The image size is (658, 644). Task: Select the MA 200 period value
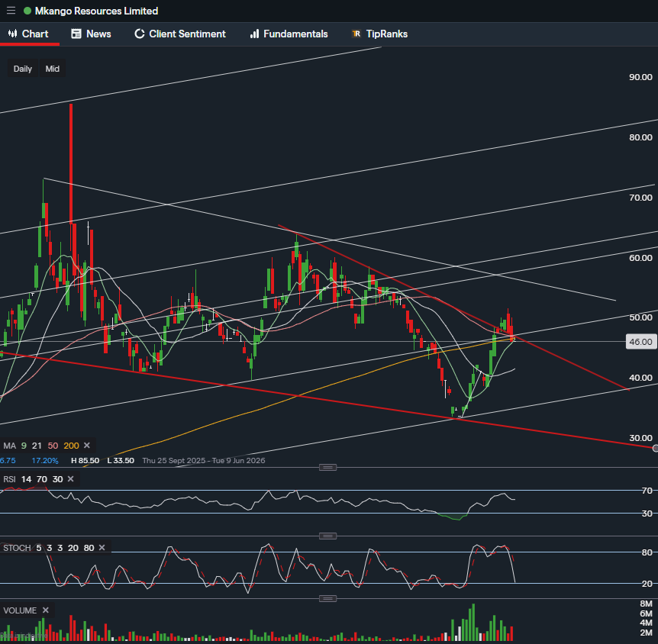(x=71, y=446)
